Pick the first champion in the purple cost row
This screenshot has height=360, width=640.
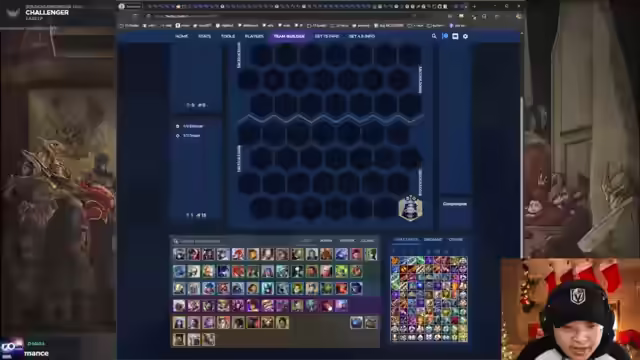coord(179,306)
